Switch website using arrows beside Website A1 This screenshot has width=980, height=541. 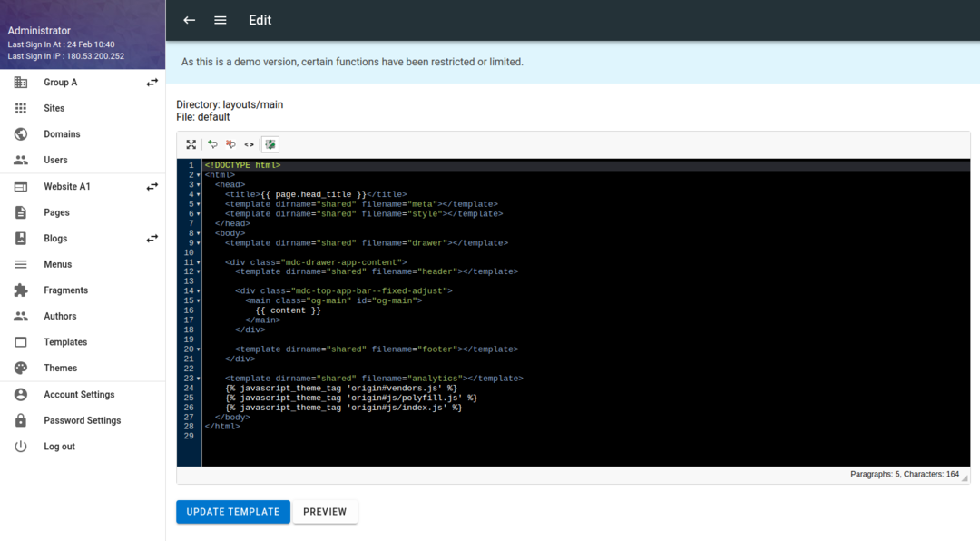152,187
